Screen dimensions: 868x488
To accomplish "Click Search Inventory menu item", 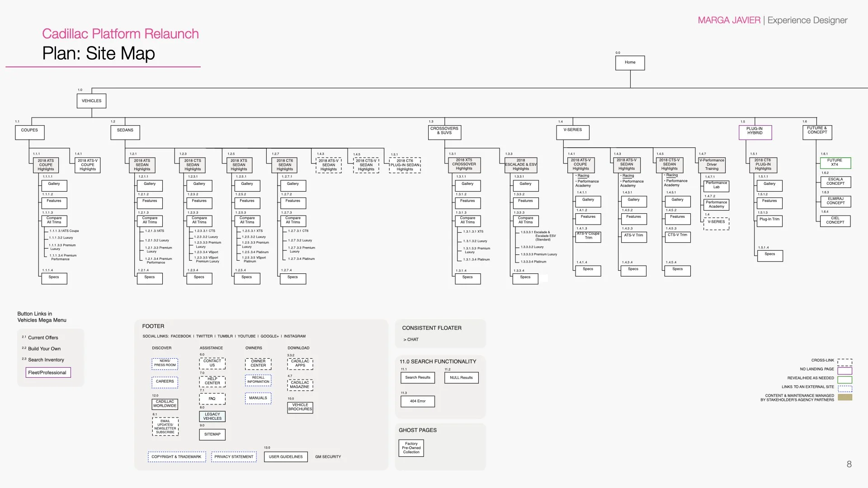I will (46, 360).
